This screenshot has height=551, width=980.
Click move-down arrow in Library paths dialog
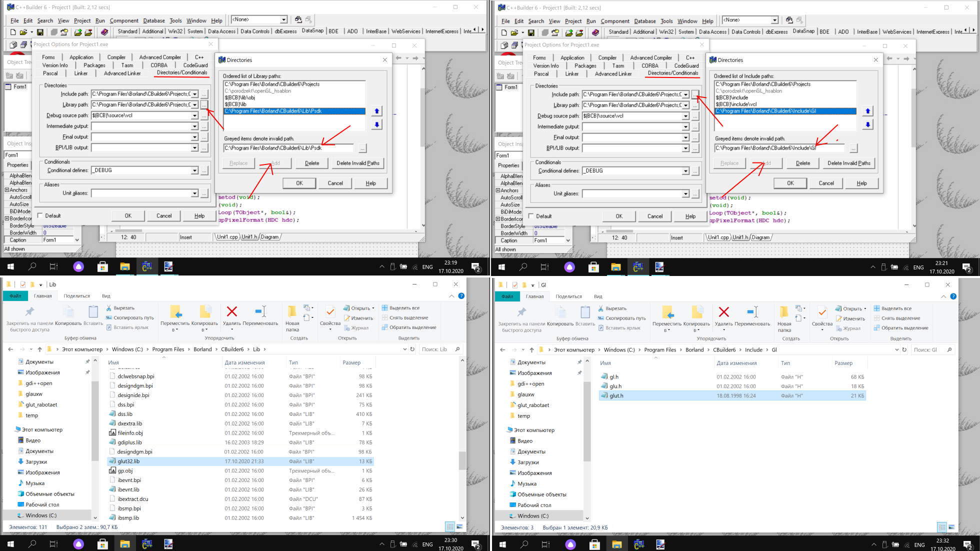(x=377, y=124)
